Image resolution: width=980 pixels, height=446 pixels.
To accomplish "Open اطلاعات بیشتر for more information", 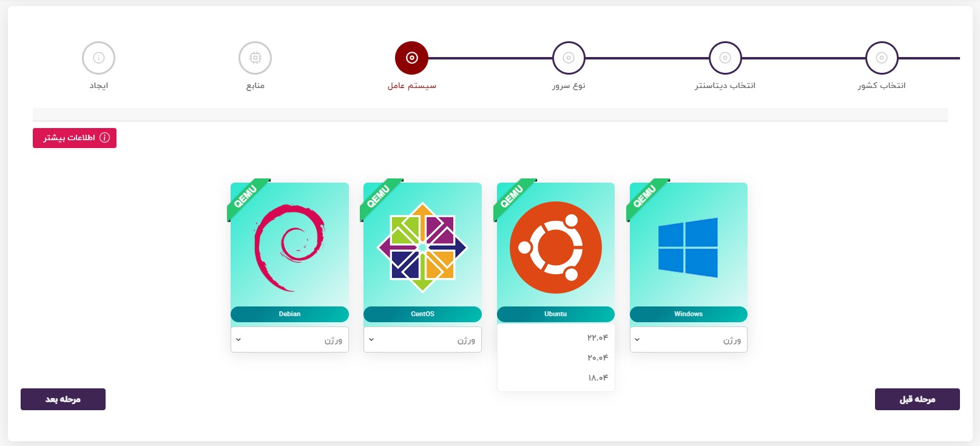I will [x=75, y=138].
